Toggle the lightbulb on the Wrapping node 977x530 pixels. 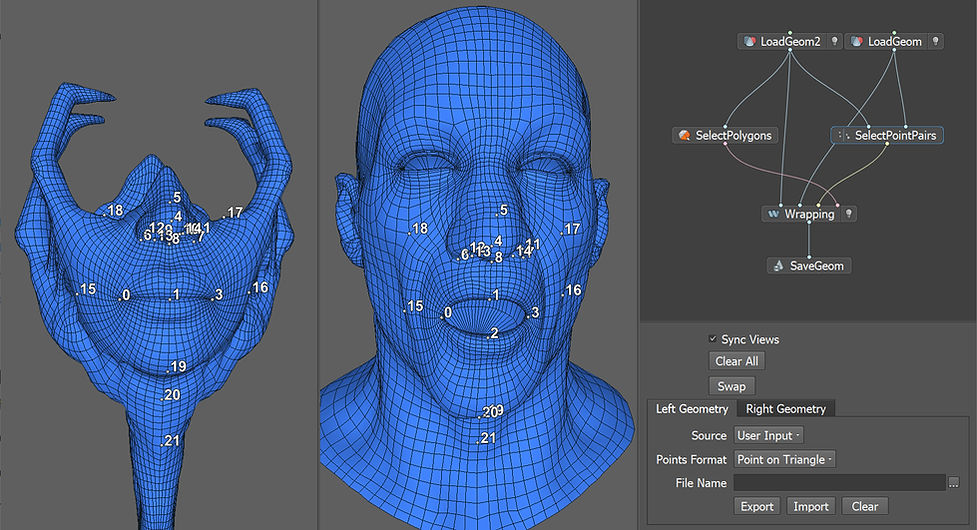[x=849, y=214]
